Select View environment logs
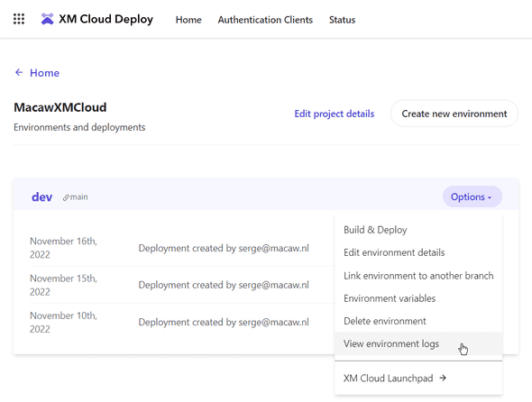This screenshot has width=532, height=402. point(418,343)
